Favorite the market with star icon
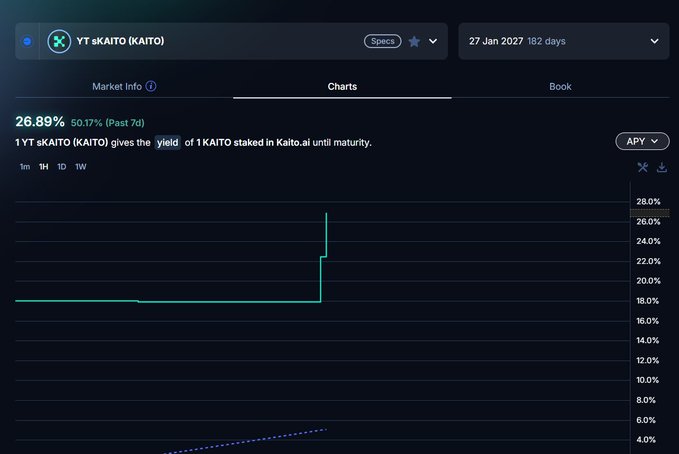 414,41
